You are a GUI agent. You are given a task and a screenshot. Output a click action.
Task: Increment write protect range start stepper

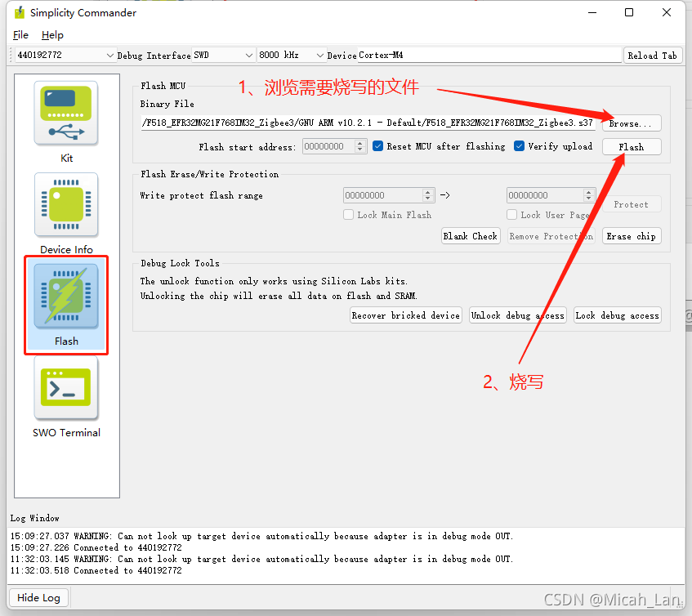point(427,192)
